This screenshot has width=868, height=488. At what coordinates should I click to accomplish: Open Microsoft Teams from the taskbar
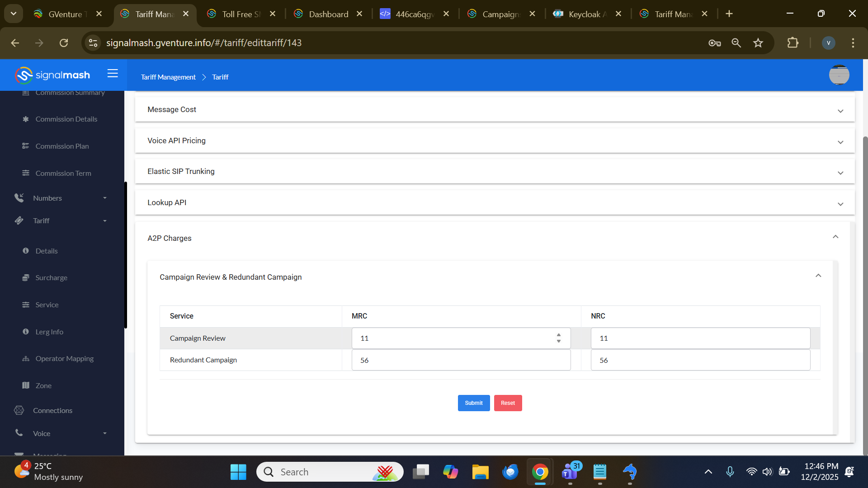[x=570, y=472]
